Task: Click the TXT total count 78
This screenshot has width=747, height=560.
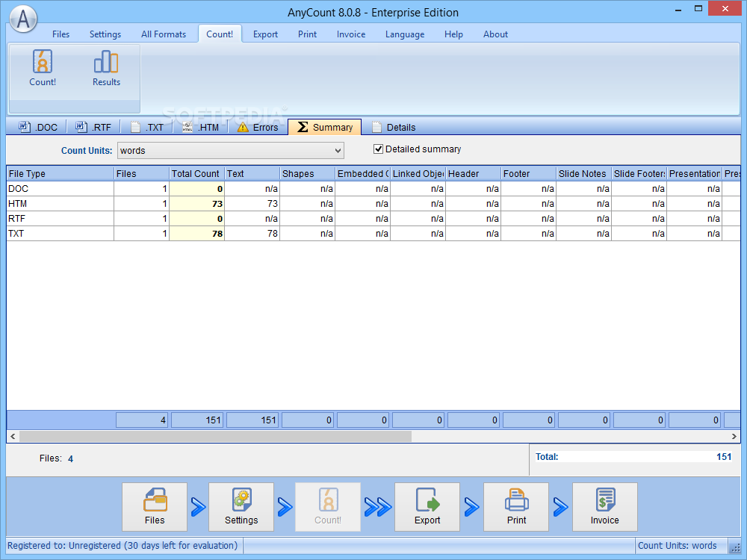Action: pos(196,233)
